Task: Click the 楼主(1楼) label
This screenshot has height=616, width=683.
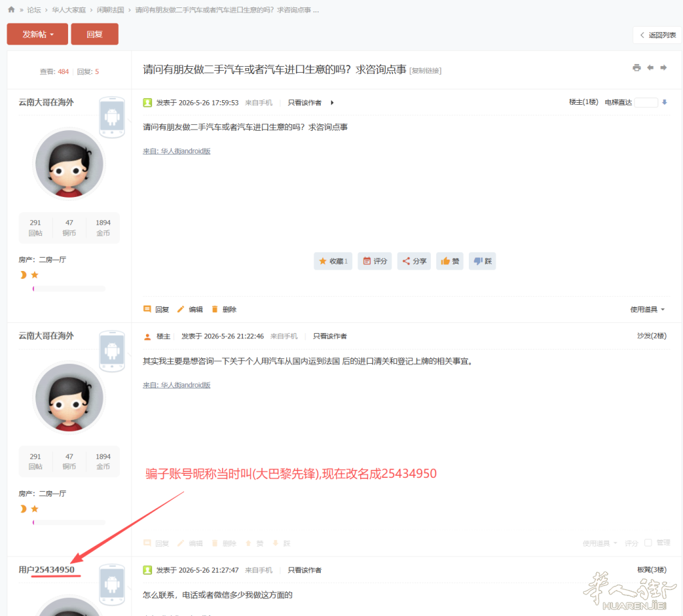Action: 583,102
